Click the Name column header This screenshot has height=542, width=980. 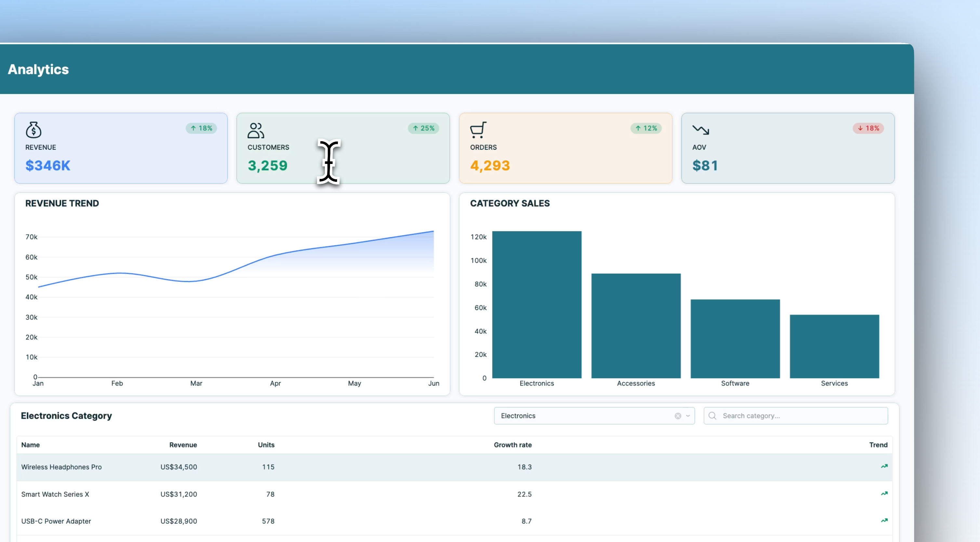[31, 445]
